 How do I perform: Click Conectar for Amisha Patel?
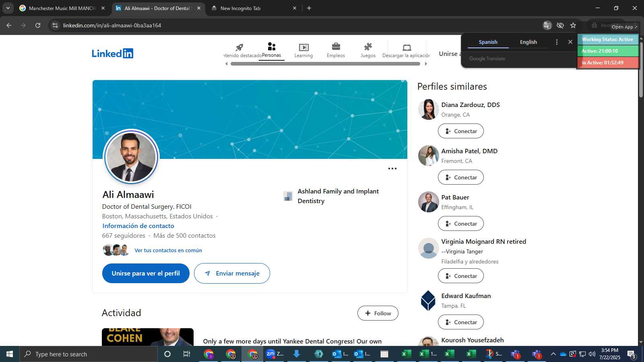point(461,177)
